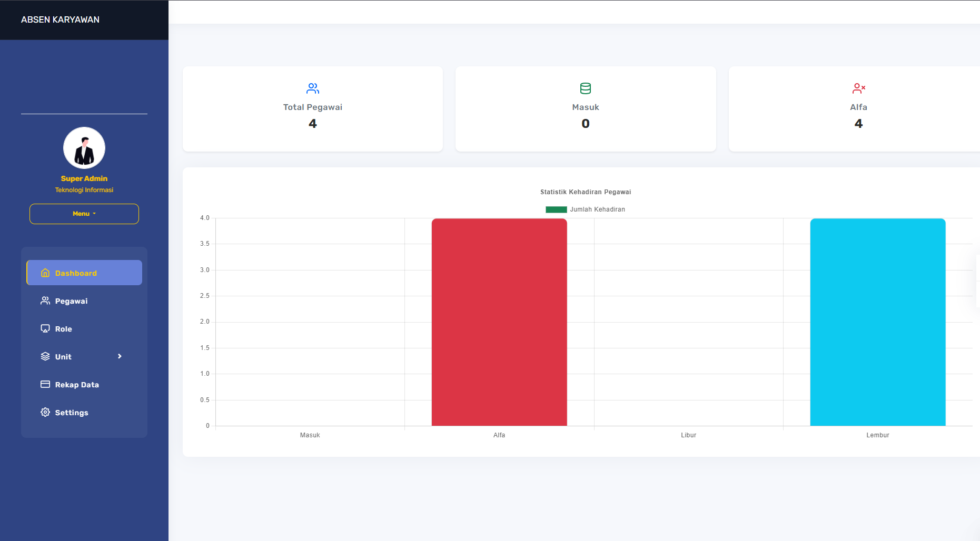
Task: Click the Rekap Data card icon
Action: (x=45, y=384)
